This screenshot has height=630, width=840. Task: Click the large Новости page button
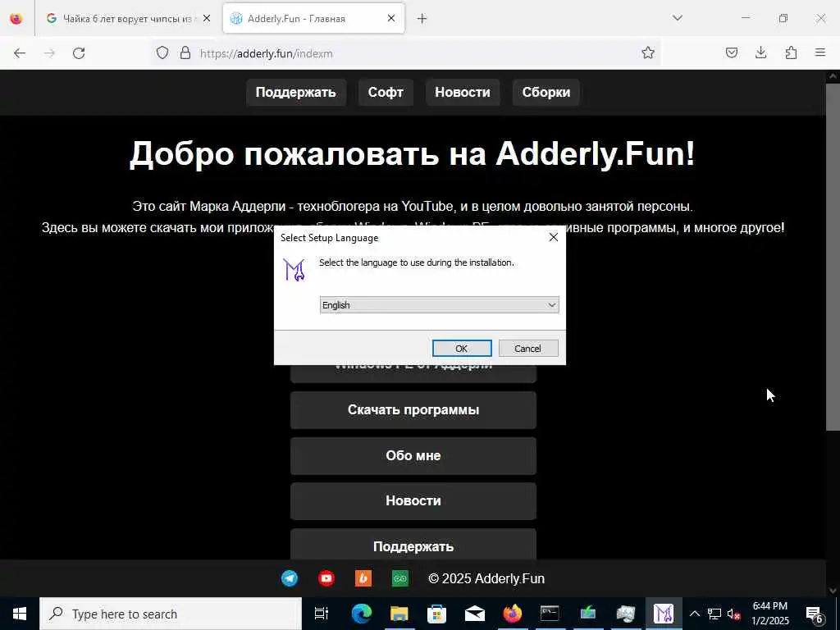click(413, 501)
